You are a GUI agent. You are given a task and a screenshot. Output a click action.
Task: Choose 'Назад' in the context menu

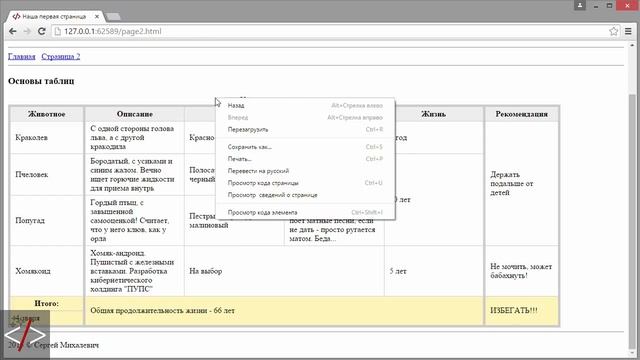pyautogui.click(x=305, y=105)
